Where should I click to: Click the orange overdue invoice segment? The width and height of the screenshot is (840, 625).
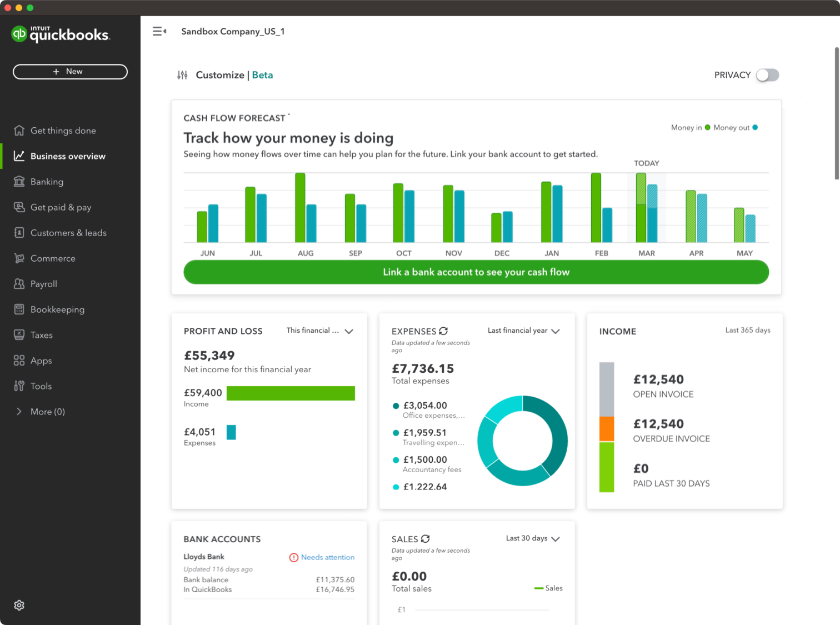pos(607,429)
